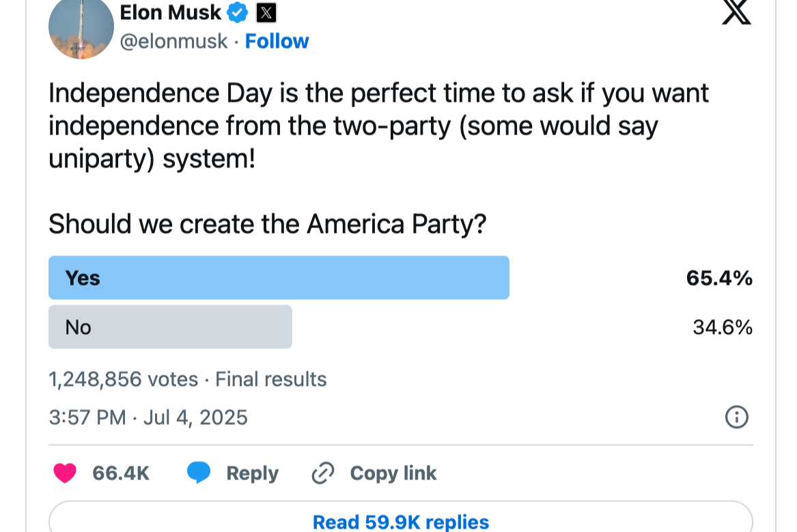Open Elon Musk's rocket profile picture

pyautogui.click(x=81, y=27)
